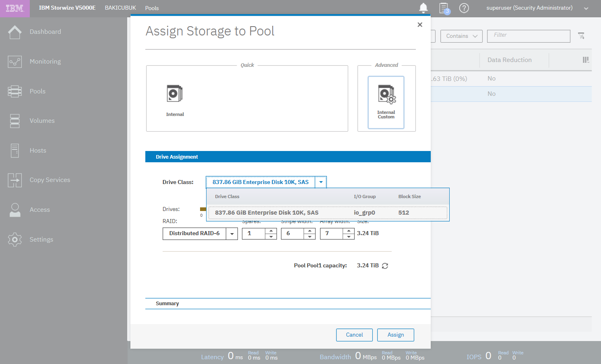Open the Monitoring menu item
Viewport: 601px width, 364px height.
tap(45, 62)
